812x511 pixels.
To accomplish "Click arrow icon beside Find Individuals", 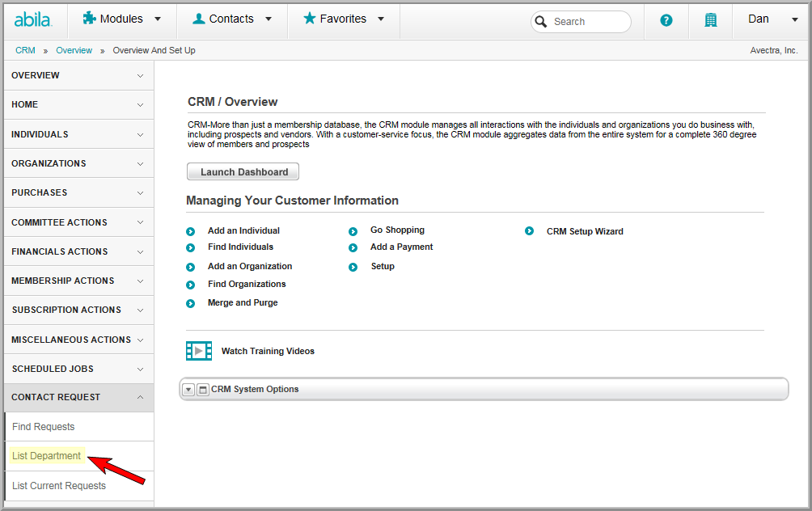I will [191, 248].
